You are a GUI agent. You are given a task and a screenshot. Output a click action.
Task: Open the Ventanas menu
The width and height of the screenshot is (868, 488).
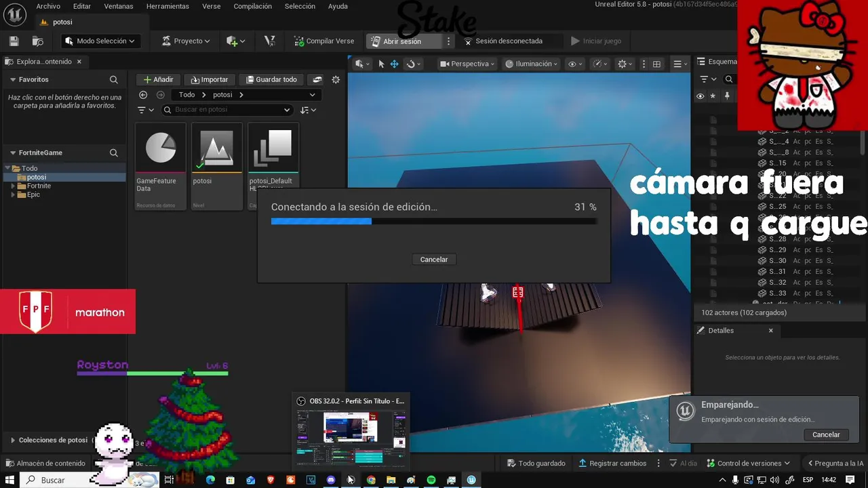coord(119,6)
